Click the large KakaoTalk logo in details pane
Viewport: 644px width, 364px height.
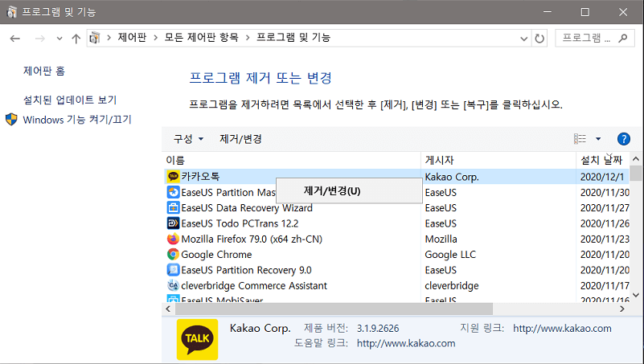pyautogui.click(x=197, y=339)
